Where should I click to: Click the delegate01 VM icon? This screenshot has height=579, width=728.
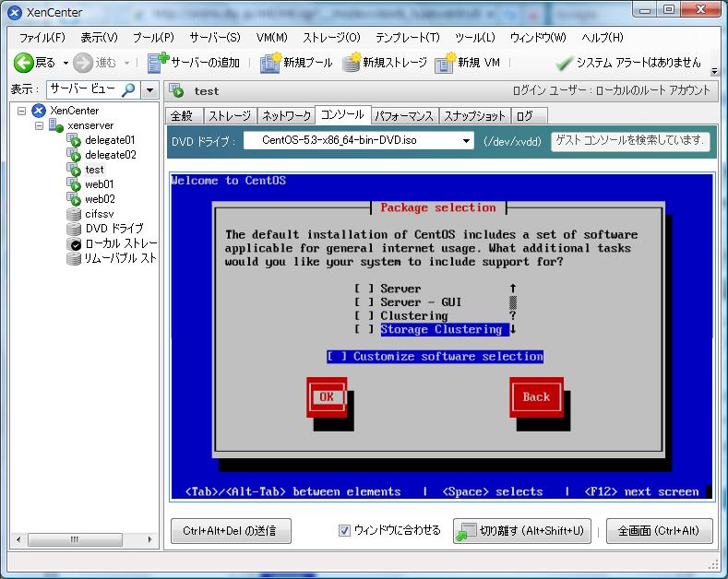(x=74, y=139)
